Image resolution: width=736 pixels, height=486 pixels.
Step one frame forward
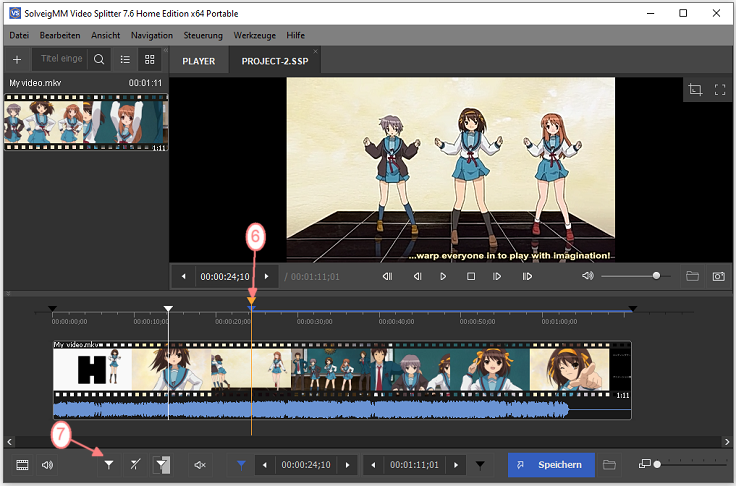point(497,277)
